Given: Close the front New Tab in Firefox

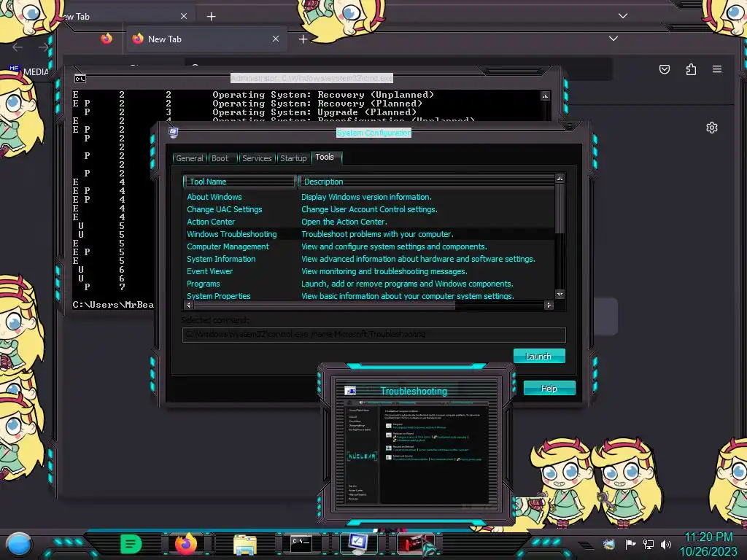Looking at the screenshot, I should tap(275, 39).
